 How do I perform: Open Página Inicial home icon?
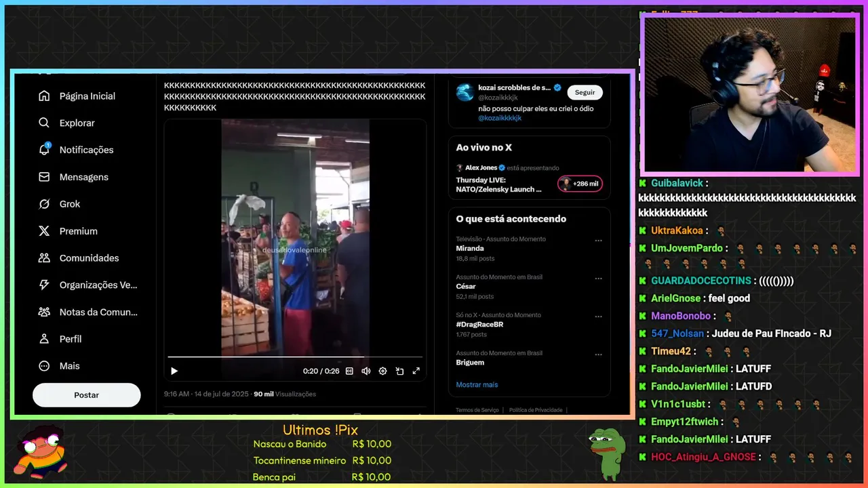[x=44, y=96]
